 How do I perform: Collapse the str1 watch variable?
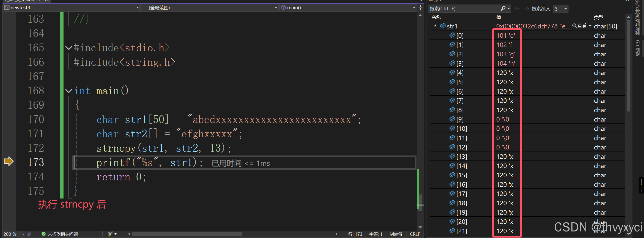coord(435,26)
